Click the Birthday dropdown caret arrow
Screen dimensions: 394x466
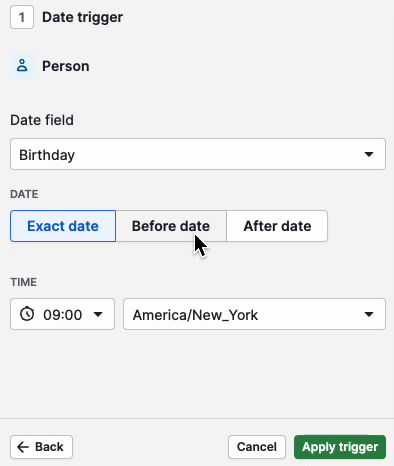click(369, 154)
